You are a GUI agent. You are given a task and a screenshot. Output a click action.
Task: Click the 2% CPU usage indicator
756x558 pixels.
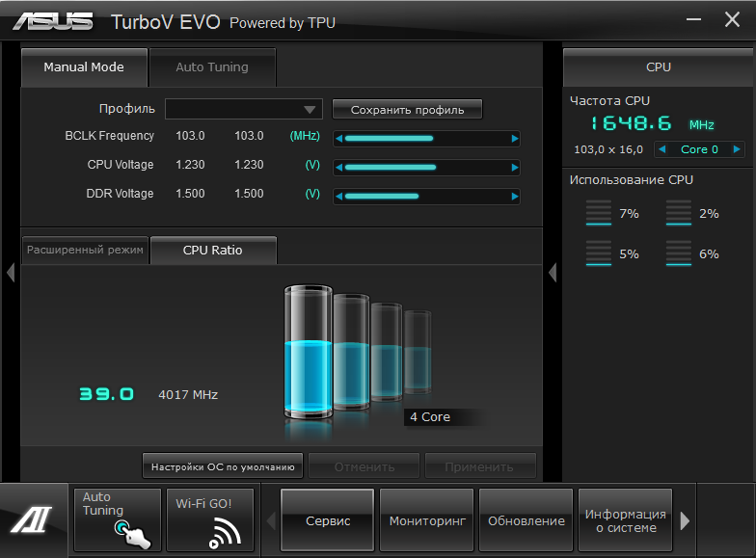point(692,213)
